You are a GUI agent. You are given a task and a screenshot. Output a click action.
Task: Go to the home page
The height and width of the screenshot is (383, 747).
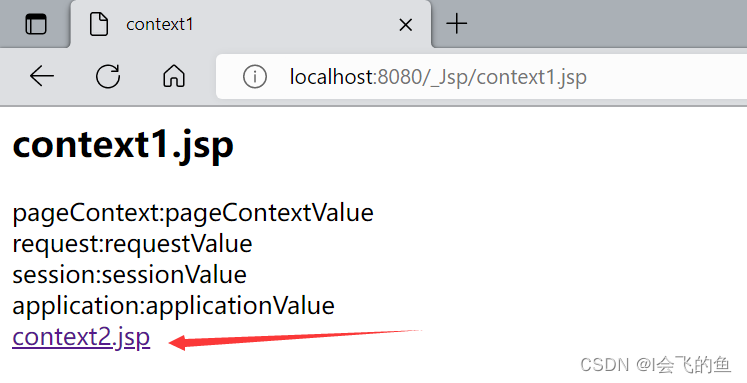click(x=174, y=76)
